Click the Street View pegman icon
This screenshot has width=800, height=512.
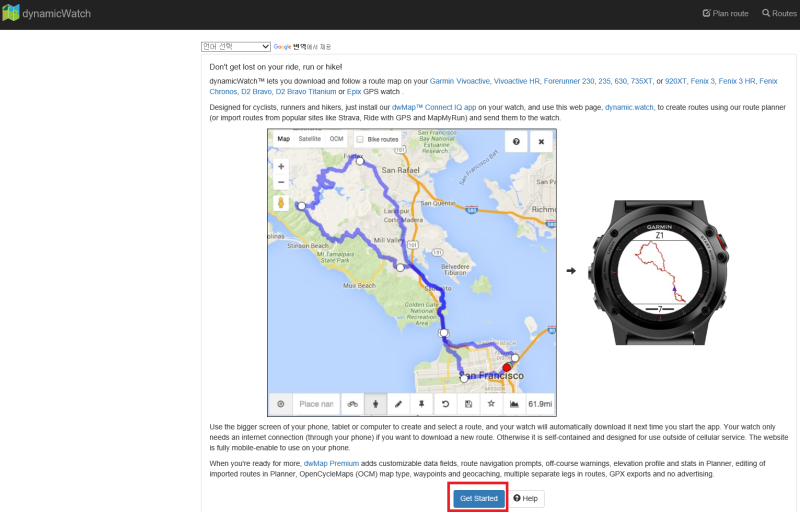281,203
